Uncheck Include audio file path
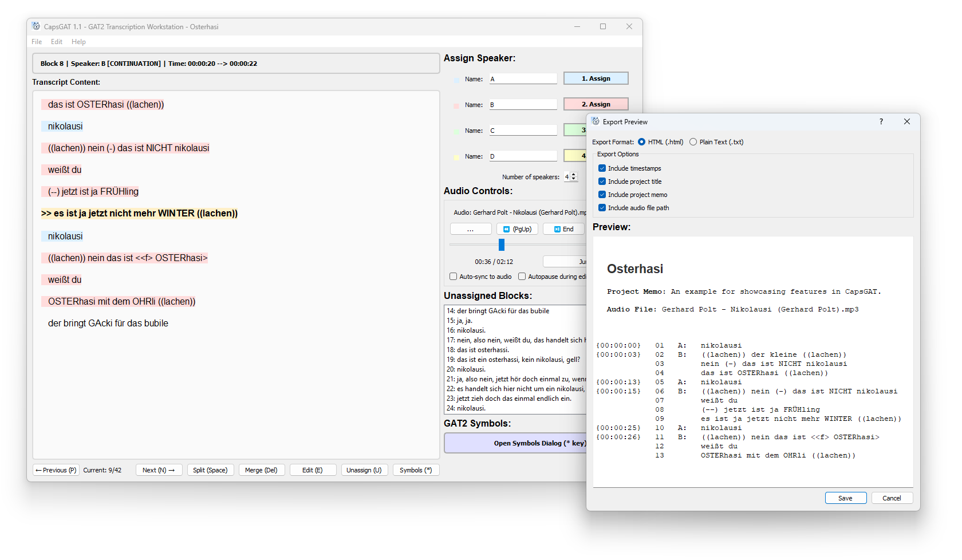This screenshot has width=962, height=560. point(602,207)
